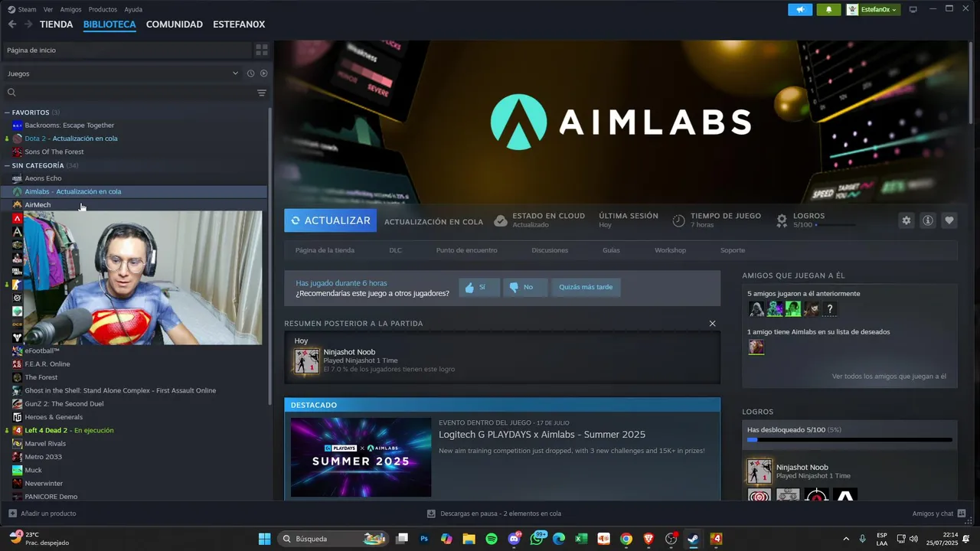
Task: Click the game list scrollbar
Action: click(269, 256)
